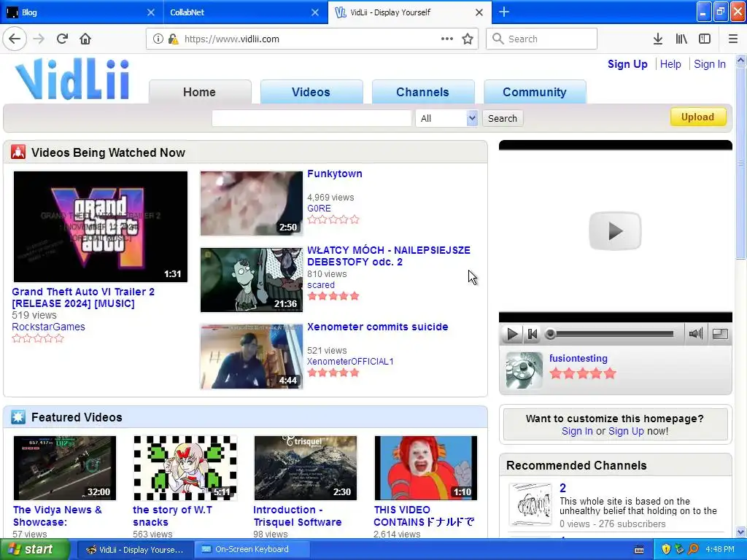
Task: Click the address bar URL
Action: [231, 39]
